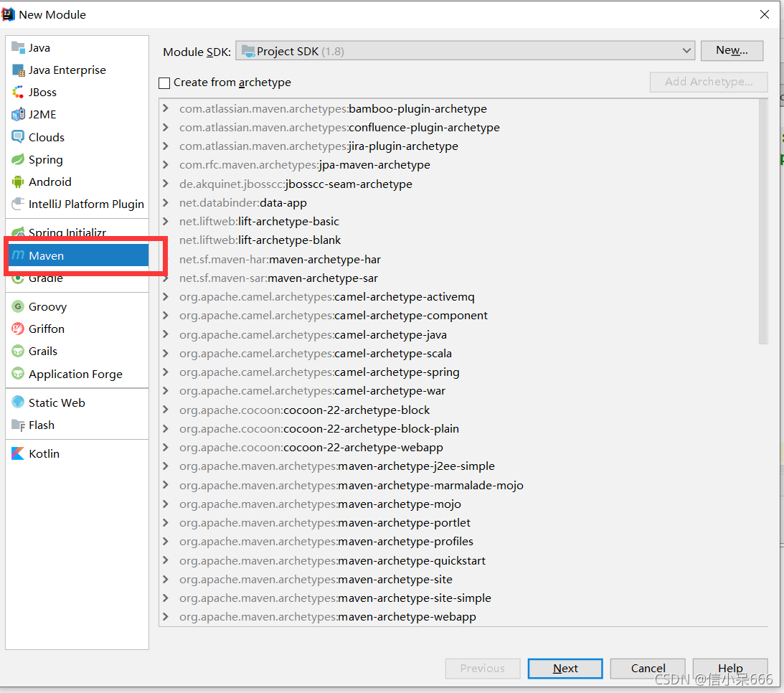This screenshot has width=784, height=693.
Task: Click the Kotlin icon
Action: coord(18,453)
